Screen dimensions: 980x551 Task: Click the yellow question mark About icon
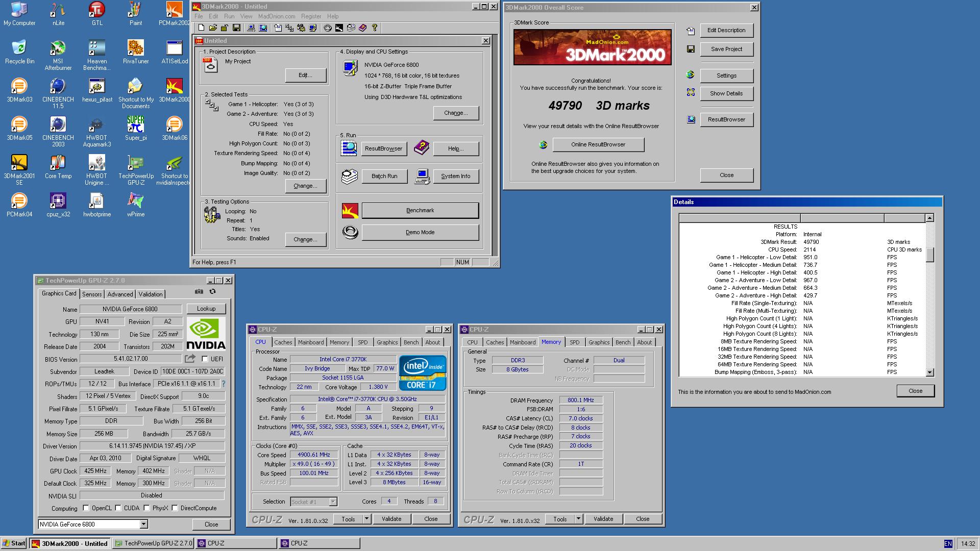[x=375, y=28]
